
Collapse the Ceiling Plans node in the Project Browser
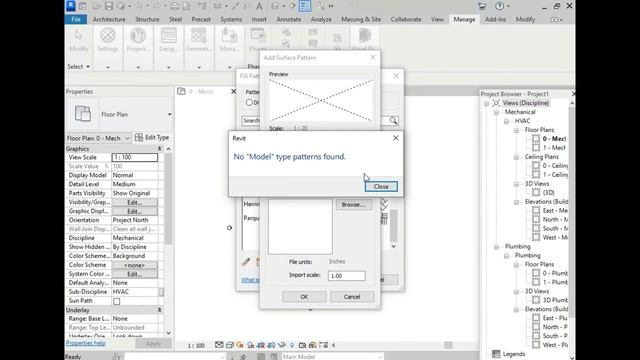point(516,157)
